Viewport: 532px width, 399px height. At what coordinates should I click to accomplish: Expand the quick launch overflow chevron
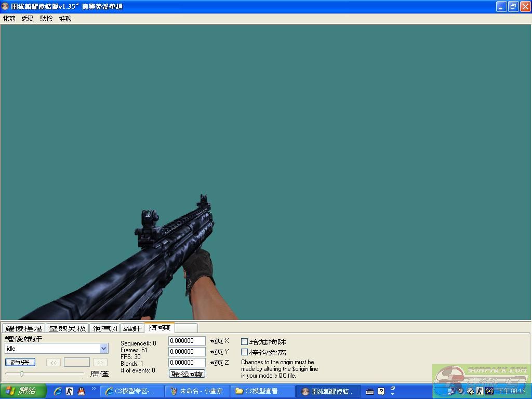94,389
